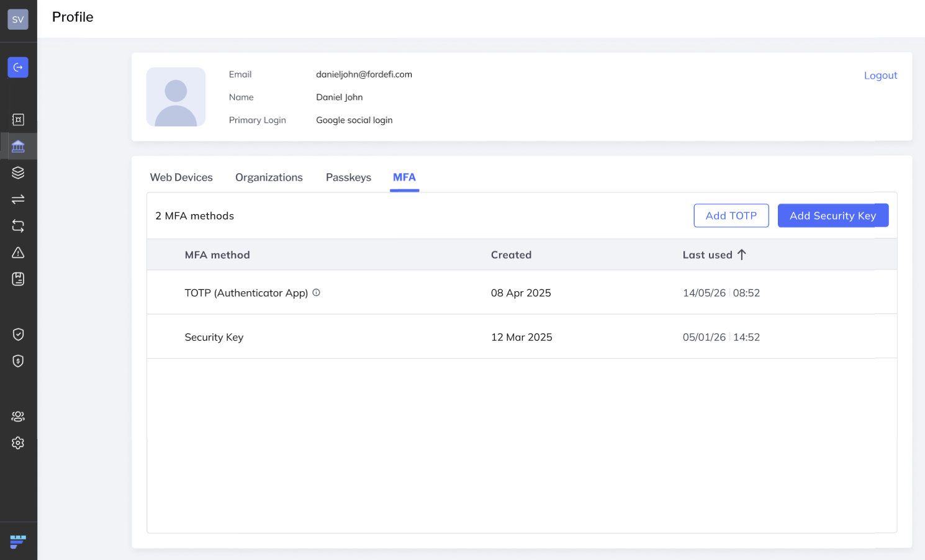Screen dimensions: 925x560
Task: Click the created date 12 Mar 2025
Action: 521,337
